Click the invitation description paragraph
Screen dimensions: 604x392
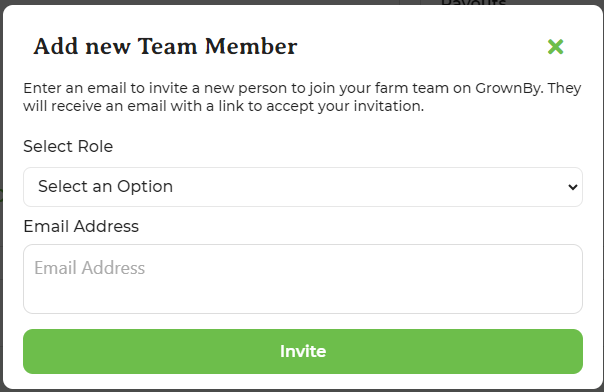point(302,97)
